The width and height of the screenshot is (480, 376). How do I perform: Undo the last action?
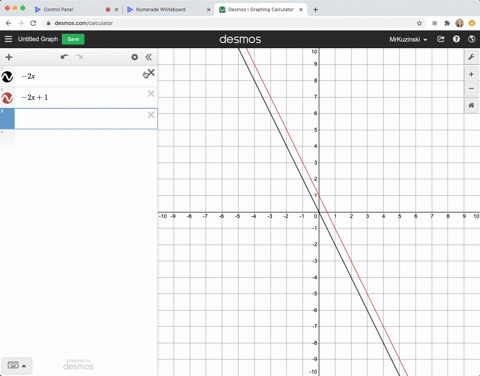pos(64,57)
